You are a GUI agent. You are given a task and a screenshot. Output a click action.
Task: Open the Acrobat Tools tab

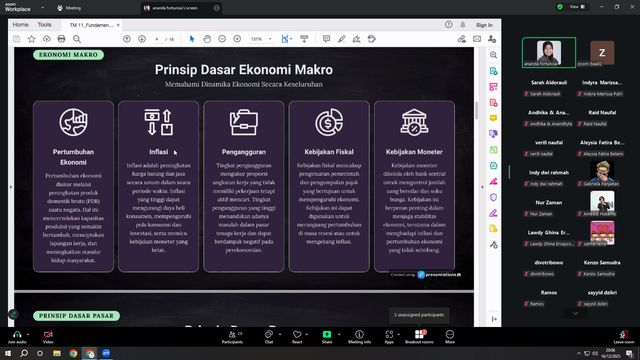[x=44, y=24]
